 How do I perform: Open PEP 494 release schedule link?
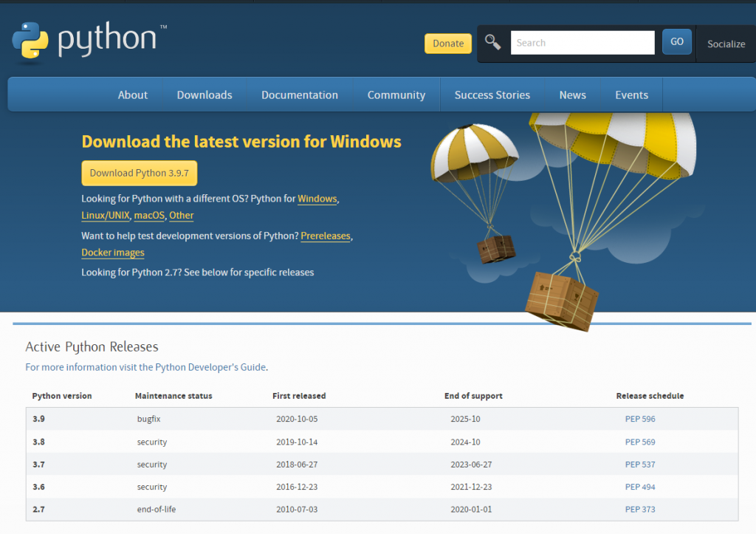tap(640, 487)
